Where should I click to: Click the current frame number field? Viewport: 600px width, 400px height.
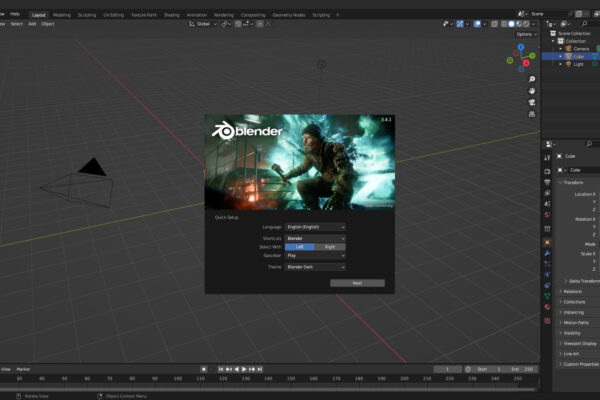447,369
